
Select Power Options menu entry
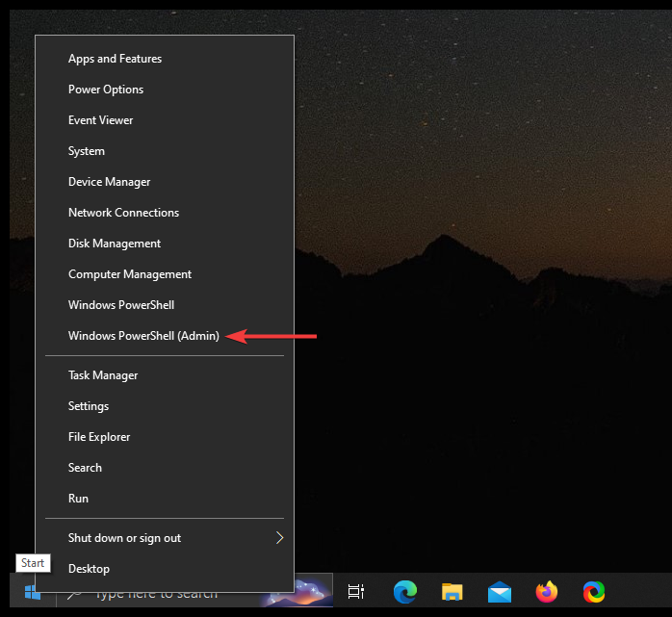coord(165,90)
